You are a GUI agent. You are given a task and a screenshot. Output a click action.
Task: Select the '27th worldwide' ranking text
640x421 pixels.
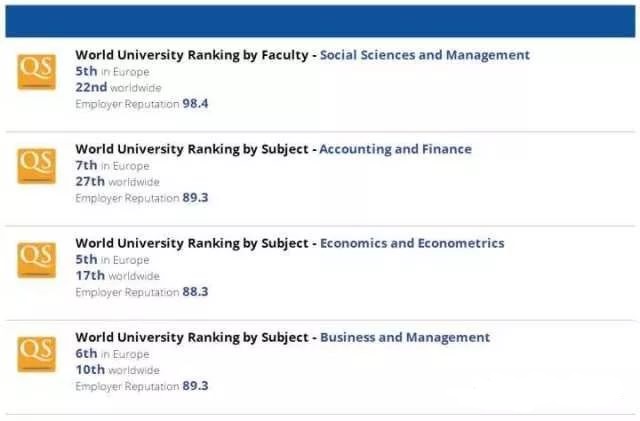(118, 182)
